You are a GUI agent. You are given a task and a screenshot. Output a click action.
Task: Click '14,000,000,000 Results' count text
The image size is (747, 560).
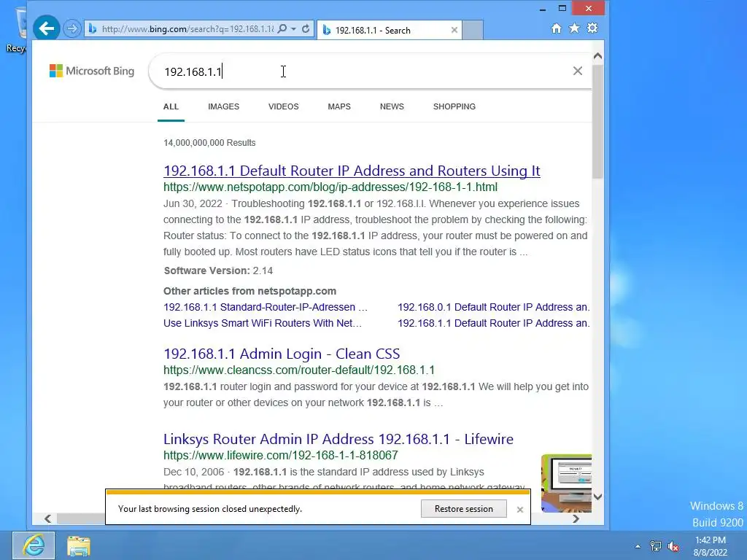coord(209,143)
